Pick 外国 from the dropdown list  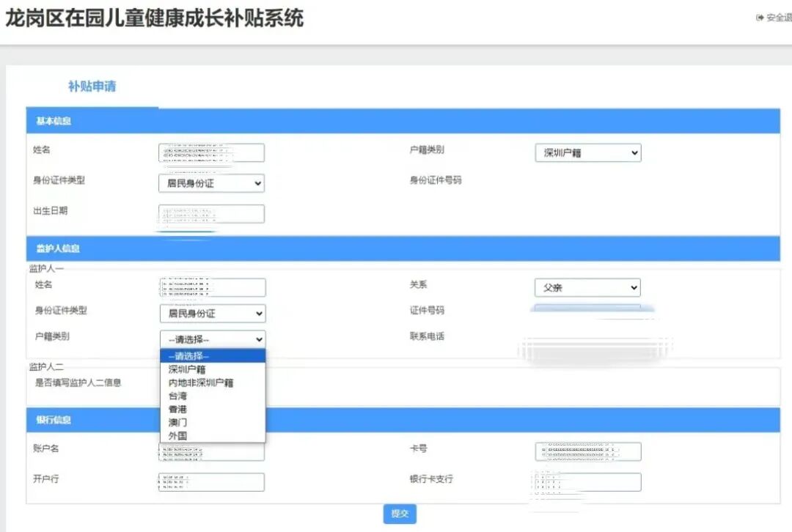coord(177,435)
